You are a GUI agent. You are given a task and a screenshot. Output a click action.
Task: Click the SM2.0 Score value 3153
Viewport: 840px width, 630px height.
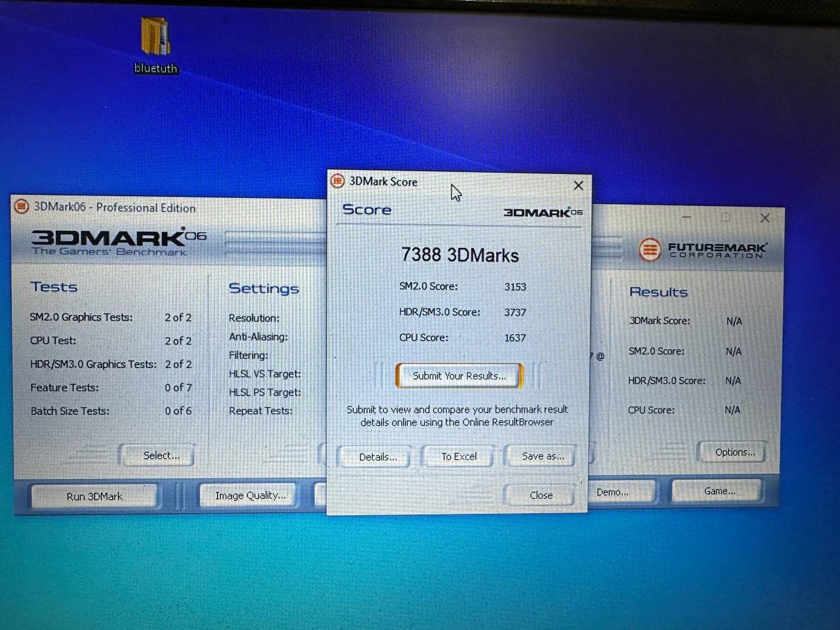coord(515,287)
